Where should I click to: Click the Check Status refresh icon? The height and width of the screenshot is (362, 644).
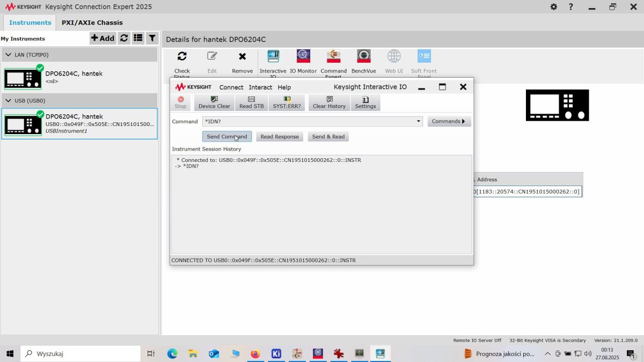pos(182,56)
